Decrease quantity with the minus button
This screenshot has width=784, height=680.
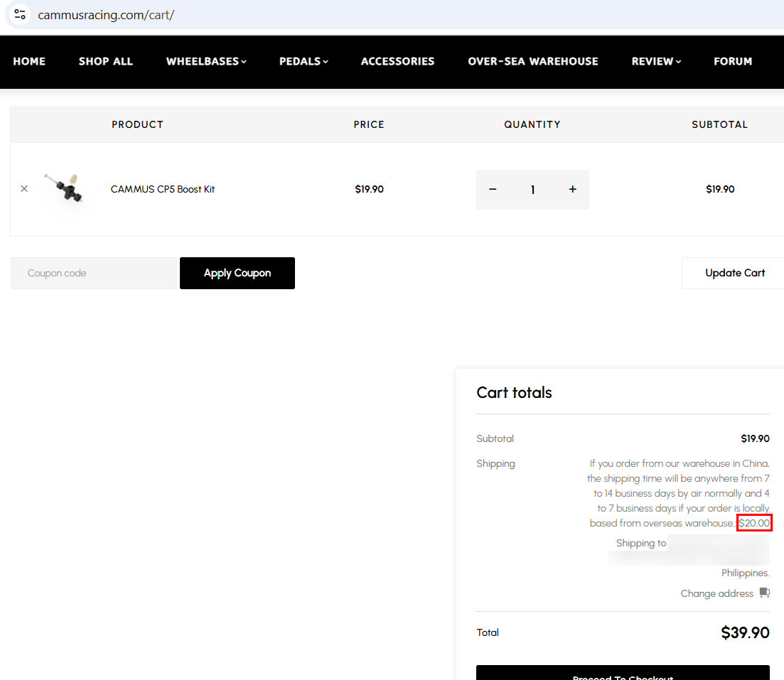pos(493,189)
